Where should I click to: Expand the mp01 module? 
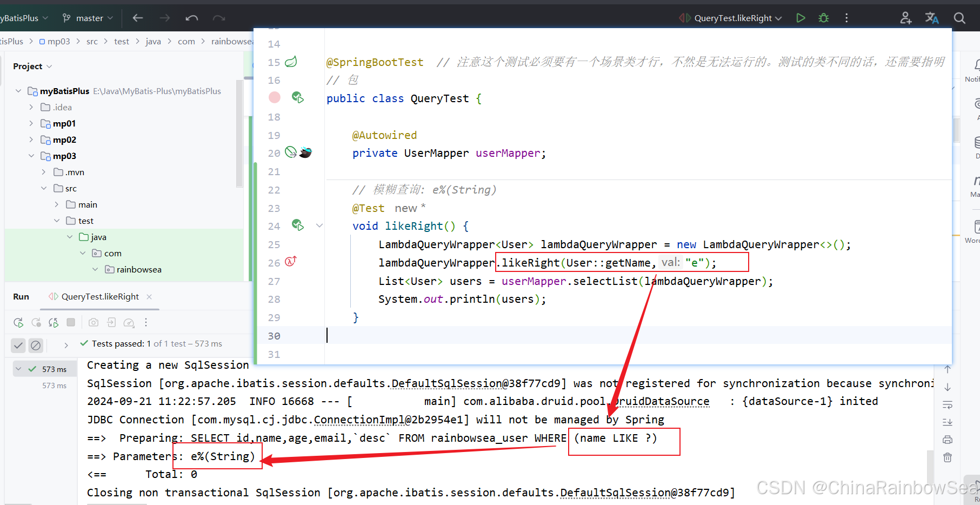pyautogui.click(x=31, y=123)
